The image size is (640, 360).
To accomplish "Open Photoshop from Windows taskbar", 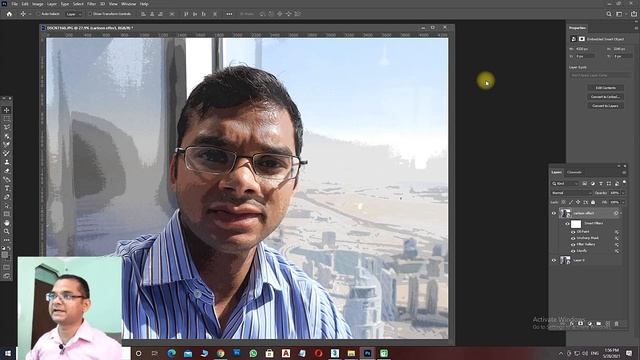I will 367,353.
